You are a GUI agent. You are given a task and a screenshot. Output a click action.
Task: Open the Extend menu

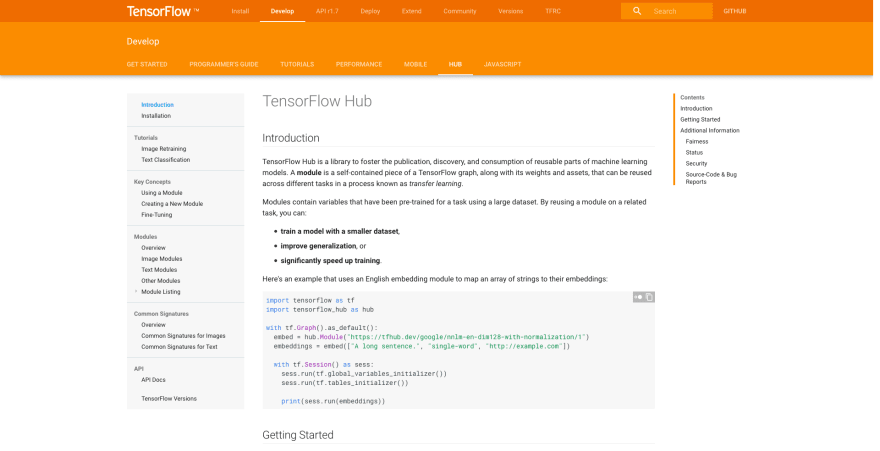pos(411,11)
